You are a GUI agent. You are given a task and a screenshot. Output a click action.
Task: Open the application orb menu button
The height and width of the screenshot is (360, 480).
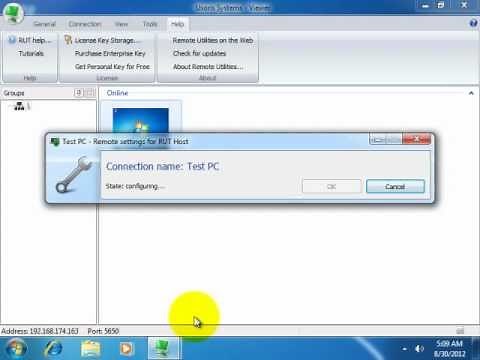click(13, 13)
